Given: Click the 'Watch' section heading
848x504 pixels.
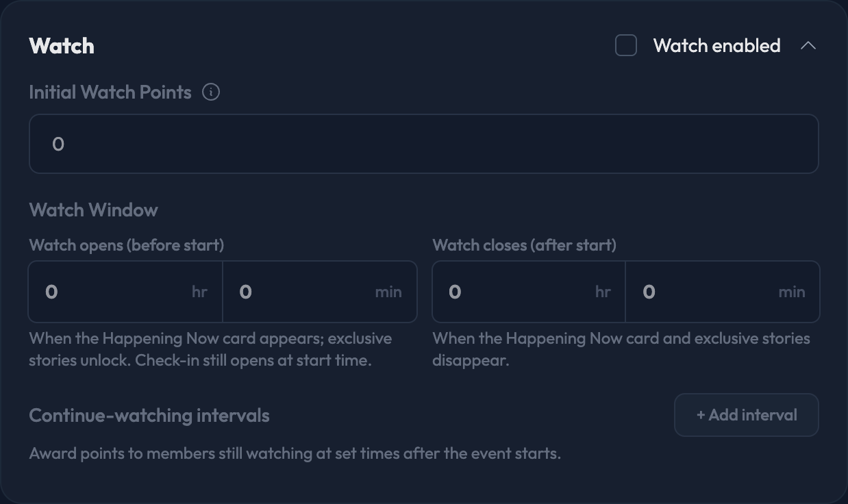Looking at the screenshot, I should [x=62, y=46].
